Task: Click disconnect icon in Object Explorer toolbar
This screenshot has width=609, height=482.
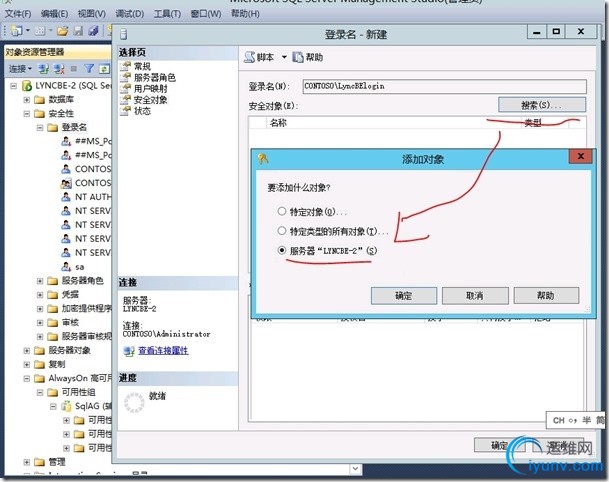Action: (x=59, y=69)
